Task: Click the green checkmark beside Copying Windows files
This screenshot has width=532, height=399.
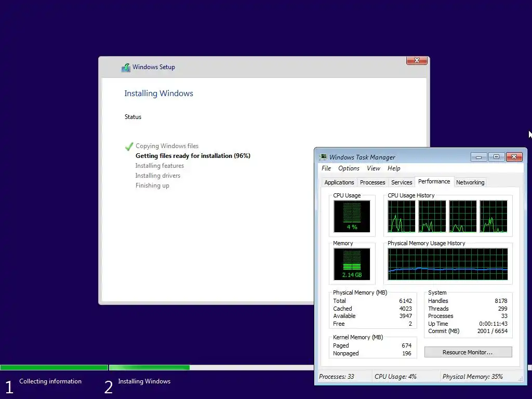Action: point(129,146)
